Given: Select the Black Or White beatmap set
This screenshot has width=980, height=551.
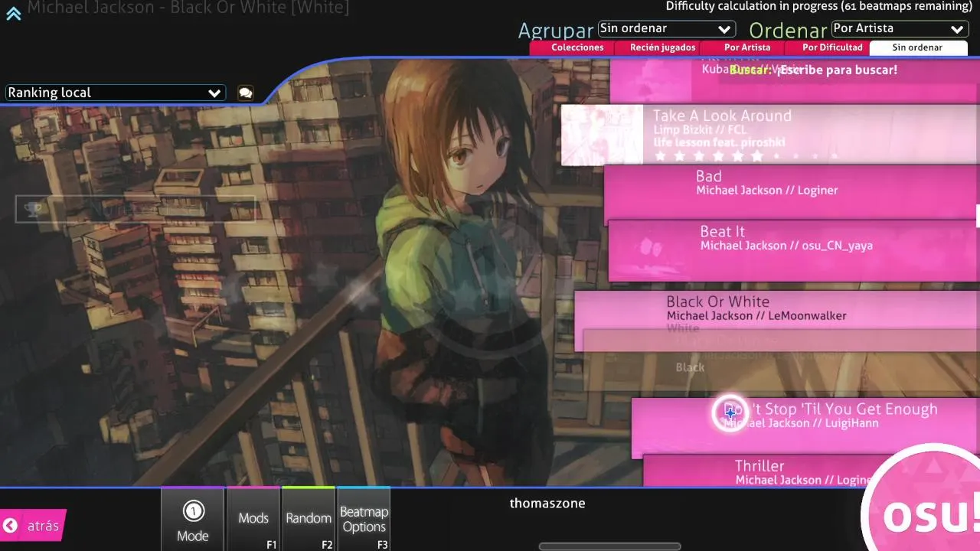Looking at the screenshot, I should pyautogui.click(x=777, y=321).
